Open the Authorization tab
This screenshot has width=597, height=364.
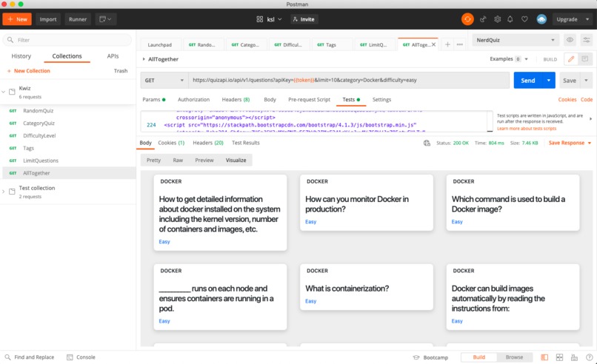(x=193, y=100)
